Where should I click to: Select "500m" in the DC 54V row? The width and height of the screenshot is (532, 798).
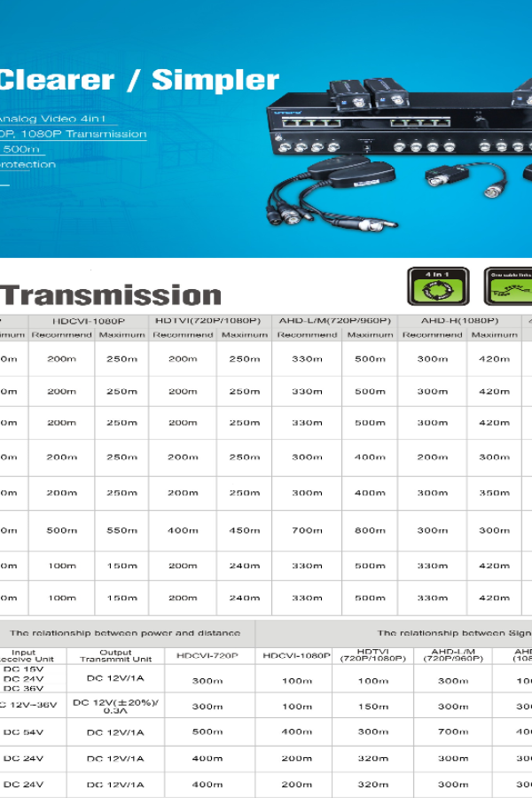(207, 731)
